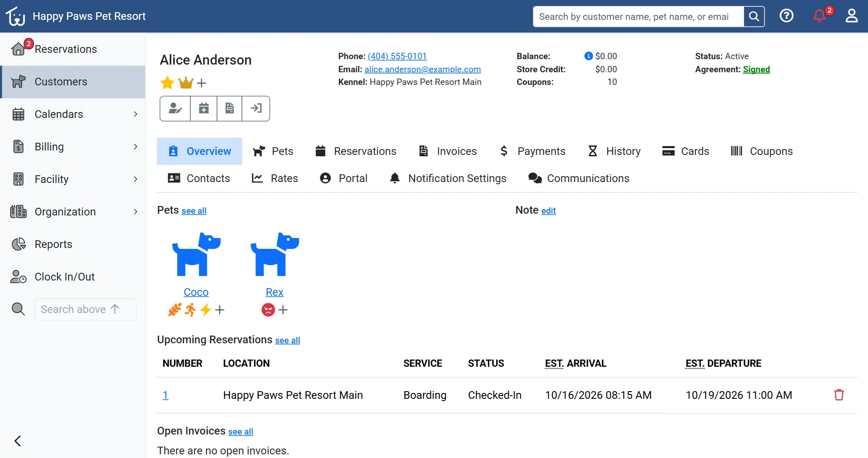Switch to the Invoices tab
This screenshot has height=458, width=868.
click(448, 151)
